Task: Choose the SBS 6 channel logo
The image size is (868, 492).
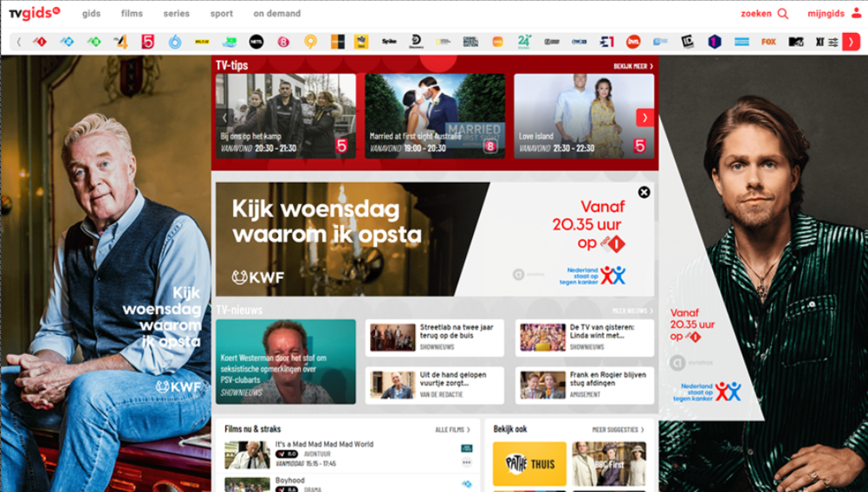Action: pyautogui.click(x=175, y=42)
